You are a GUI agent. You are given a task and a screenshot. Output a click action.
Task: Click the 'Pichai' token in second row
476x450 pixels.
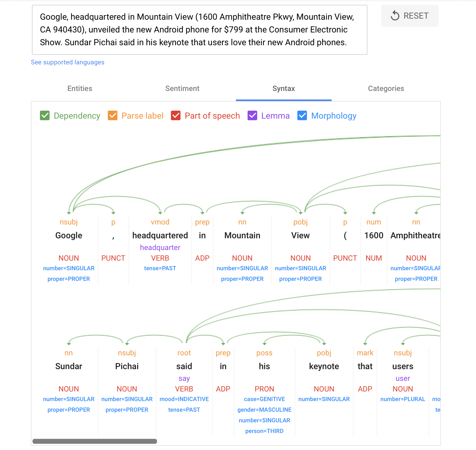[127, 366]
